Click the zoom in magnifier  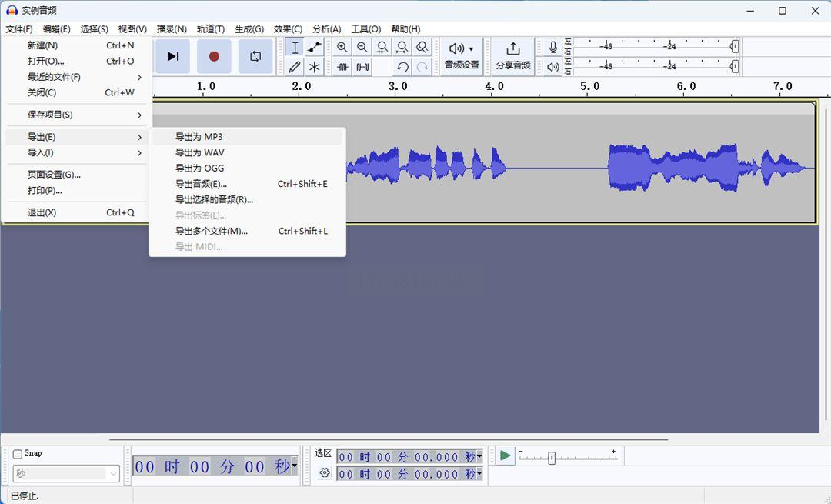coord(342,48)
